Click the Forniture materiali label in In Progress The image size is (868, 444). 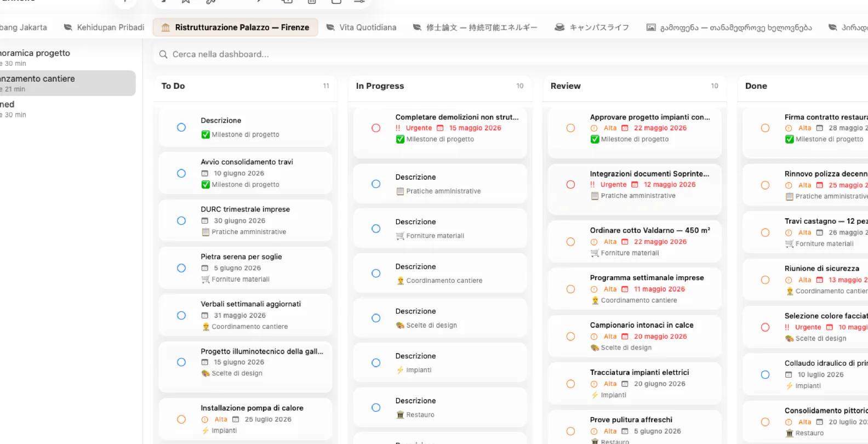coord(435,236)
